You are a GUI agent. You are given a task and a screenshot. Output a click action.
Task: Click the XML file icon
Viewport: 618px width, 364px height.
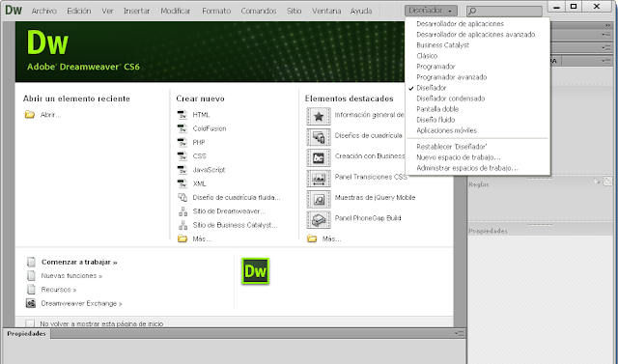(x=183, y=183)
